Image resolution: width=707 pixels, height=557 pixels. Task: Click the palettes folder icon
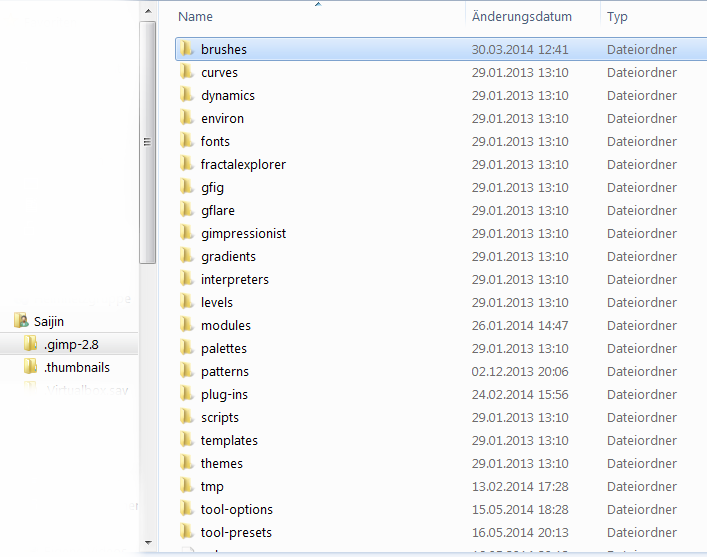click(186, 348)
